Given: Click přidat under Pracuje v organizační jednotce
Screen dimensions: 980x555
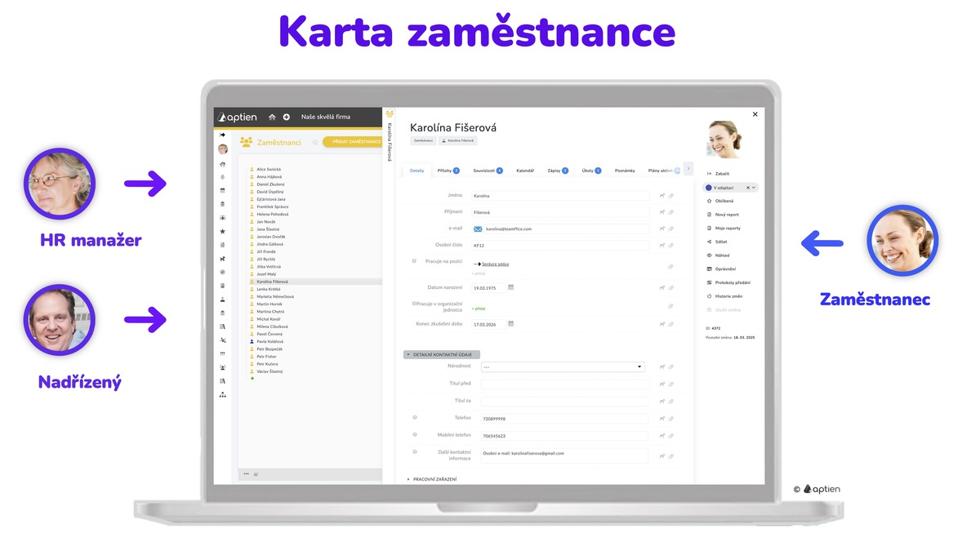Looking at the screenshot, I should coord(479,309).
